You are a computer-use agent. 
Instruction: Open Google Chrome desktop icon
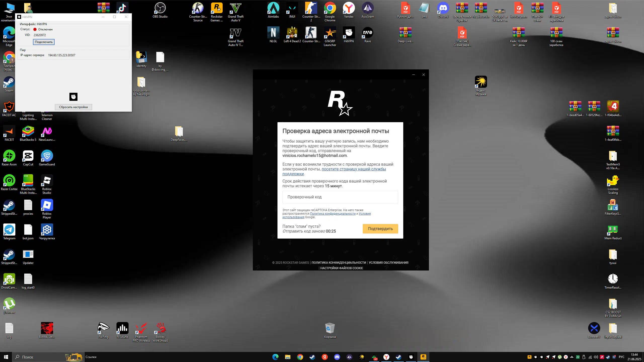click(330, 12)
